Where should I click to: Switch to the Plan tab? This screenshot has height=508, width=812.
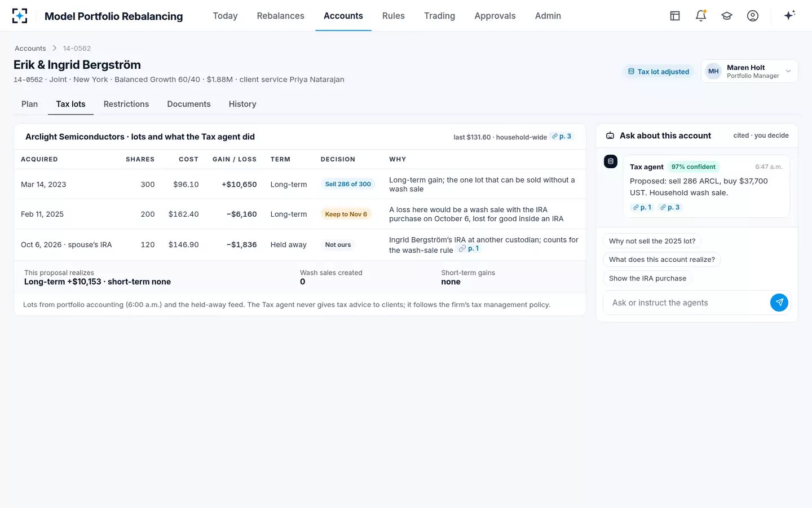(29, 104)
